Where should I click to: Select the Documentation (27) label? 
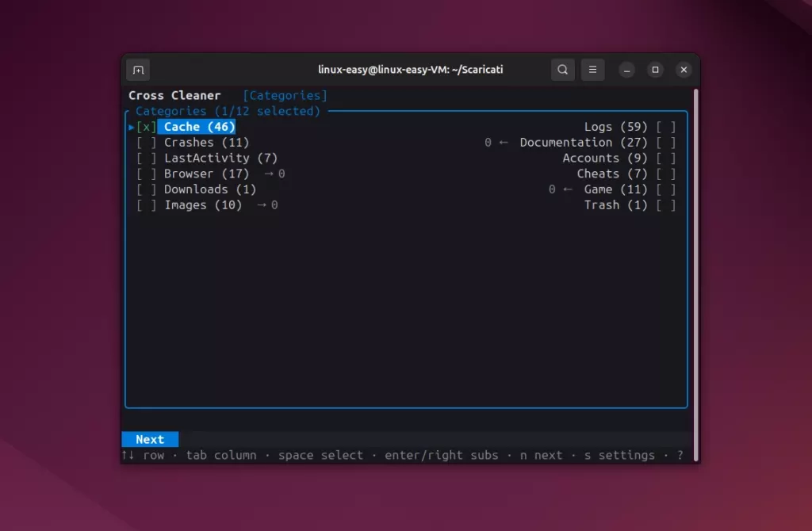point(584,143)
